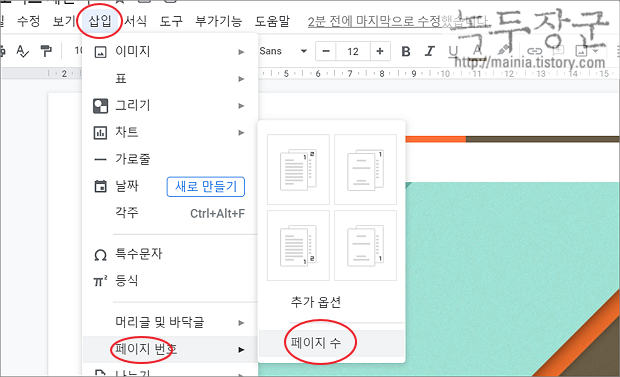The height and width of the screenshot is (377, 620).
Task: Insert a horizontal line with 가로줄
Action: point(170,159)
